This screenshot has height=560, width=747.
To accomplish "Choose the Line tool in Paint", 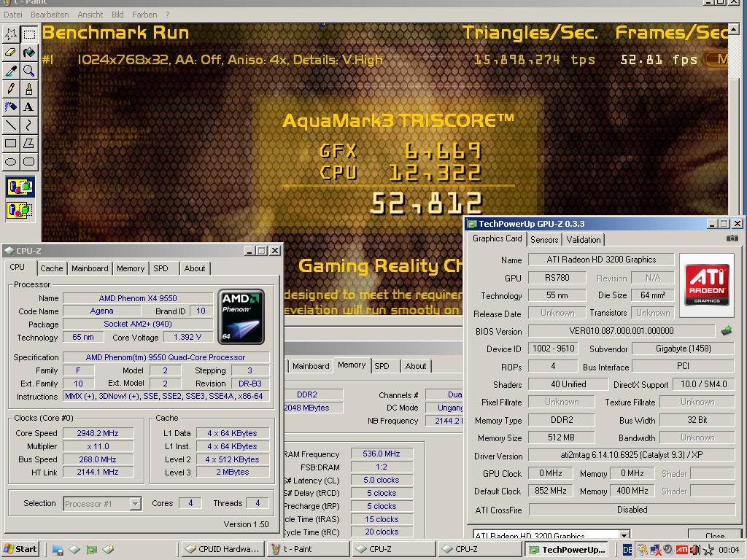I will pos(11,125).
